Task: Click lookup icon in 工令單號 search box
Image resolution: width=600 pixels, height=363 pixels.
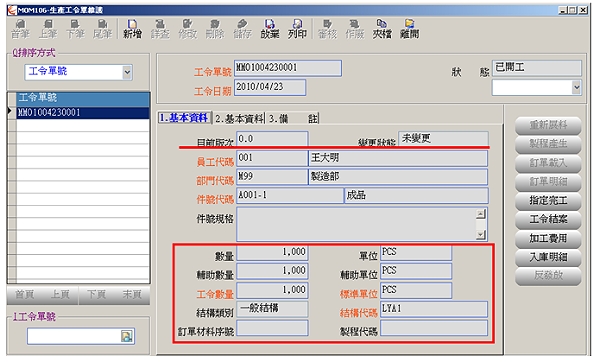Action: (127, 336)
